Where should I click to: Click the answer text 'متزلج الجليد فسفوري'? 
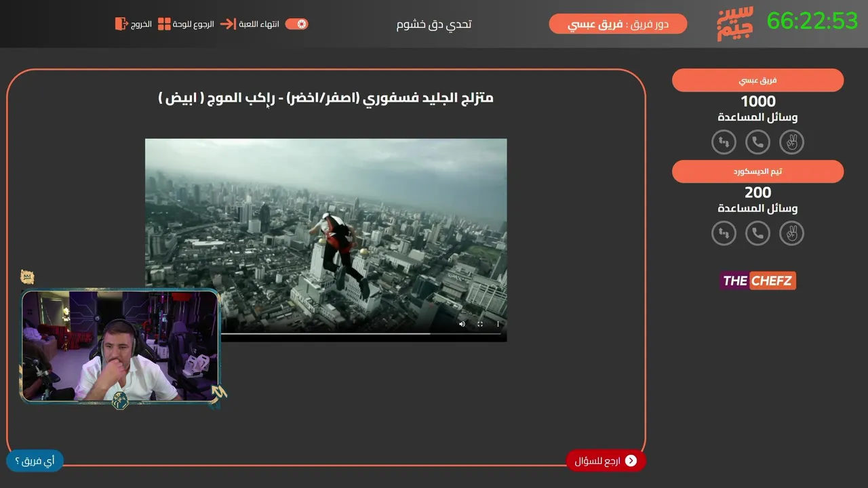(x=429, y=98)
